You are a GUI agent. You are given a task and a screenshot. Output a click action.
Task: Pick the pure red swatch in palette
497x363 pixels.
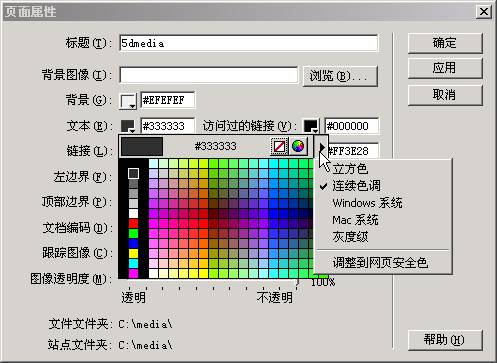pos(133,223)
